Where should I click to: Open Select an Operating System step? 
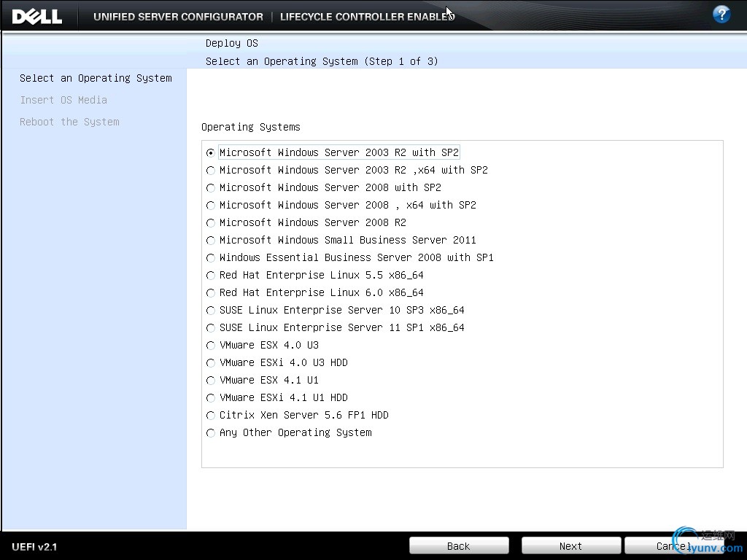coord(96,78)
